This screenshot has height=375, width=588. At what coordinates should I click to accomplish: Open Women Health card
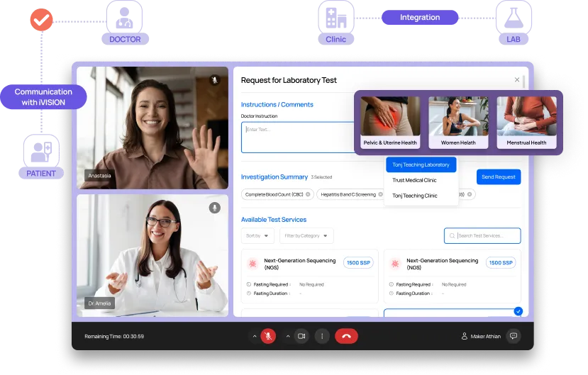458,123
